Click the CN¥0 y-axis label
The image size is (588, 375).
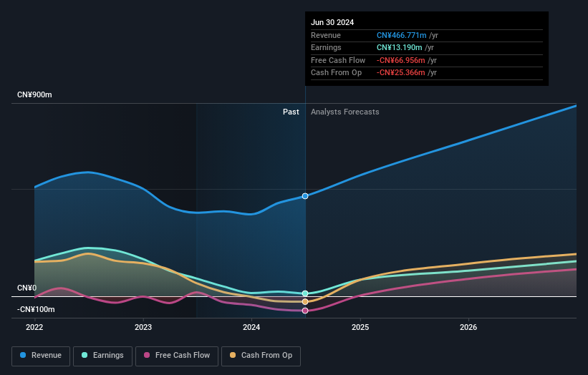tap(27, 288)
